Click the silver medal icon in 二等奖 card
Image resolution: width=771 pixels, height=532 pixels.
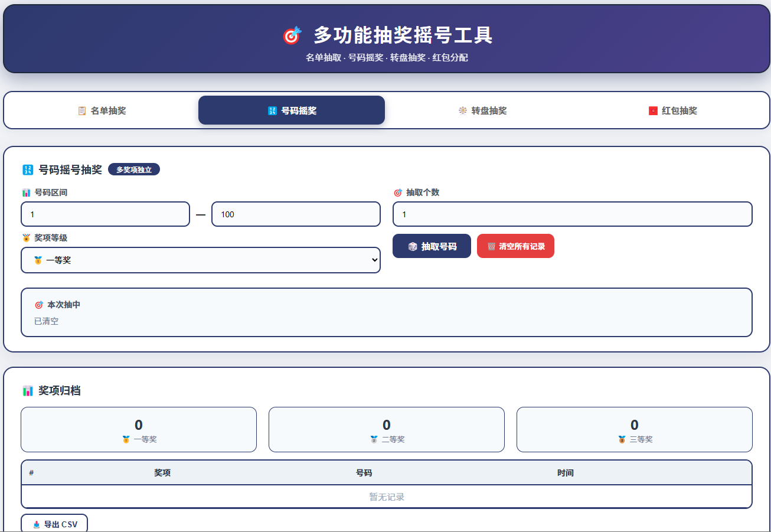374,440
